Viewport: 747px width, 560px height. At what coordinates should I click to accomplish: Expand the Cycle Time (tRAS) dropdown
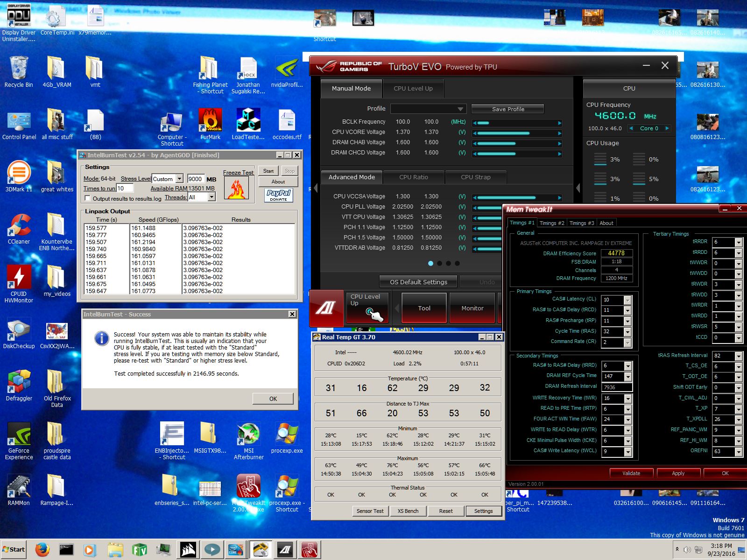click(627, 332)
